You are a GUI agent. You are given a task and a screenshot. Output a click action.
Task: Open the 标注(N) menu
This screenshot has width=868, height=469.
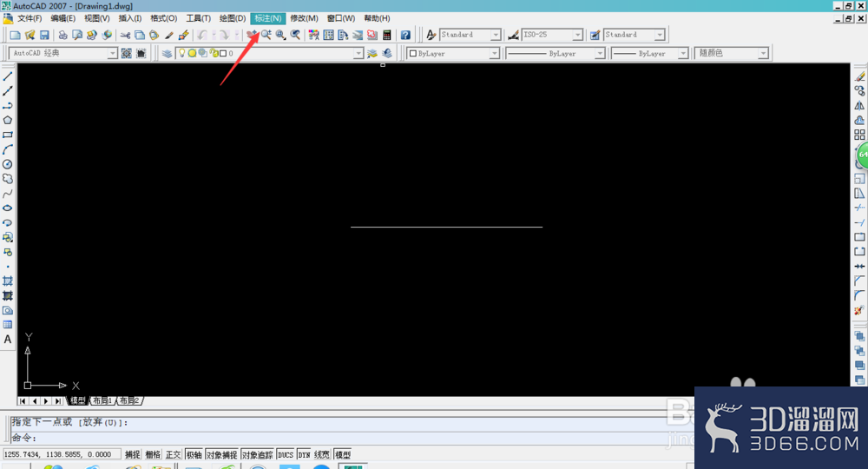coord(268,18)
